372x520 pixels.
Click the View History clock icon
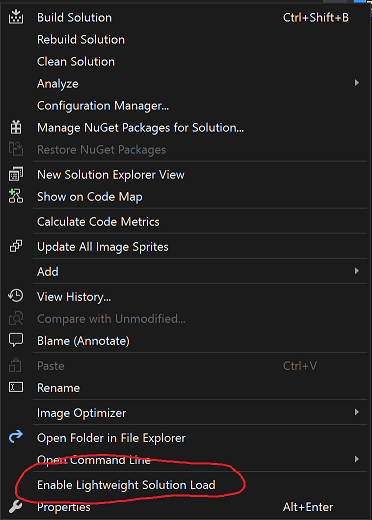tap(16, 296)
